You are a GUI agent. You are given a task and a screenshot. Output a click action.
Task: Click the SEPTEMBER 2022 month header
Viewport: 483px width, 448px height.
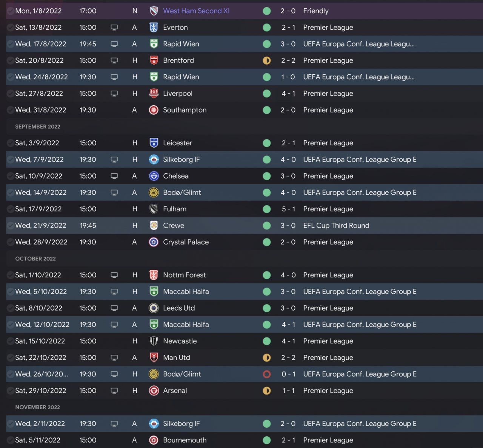coord(38,127)
